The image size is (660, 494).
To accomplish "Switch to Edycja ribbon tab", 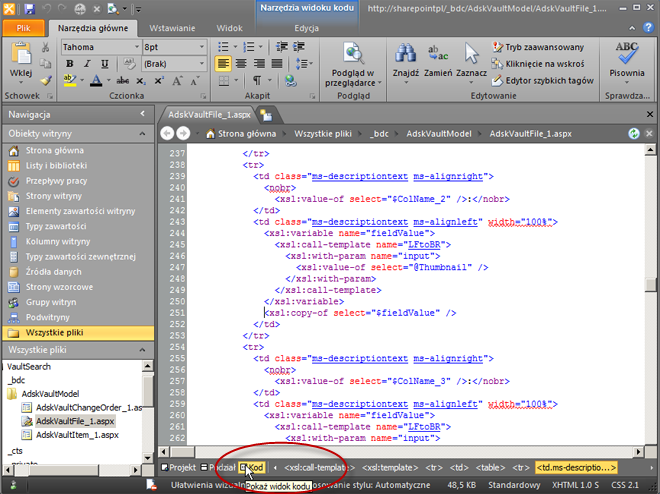I will pyautogui.click(x=306, y=28).
